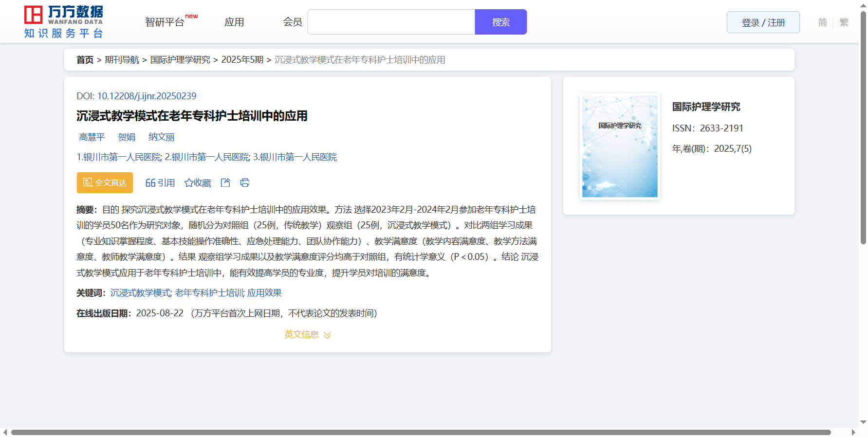
Task: Go to 期刊导航 breadcrumb
Action: [x=122, y=60]
